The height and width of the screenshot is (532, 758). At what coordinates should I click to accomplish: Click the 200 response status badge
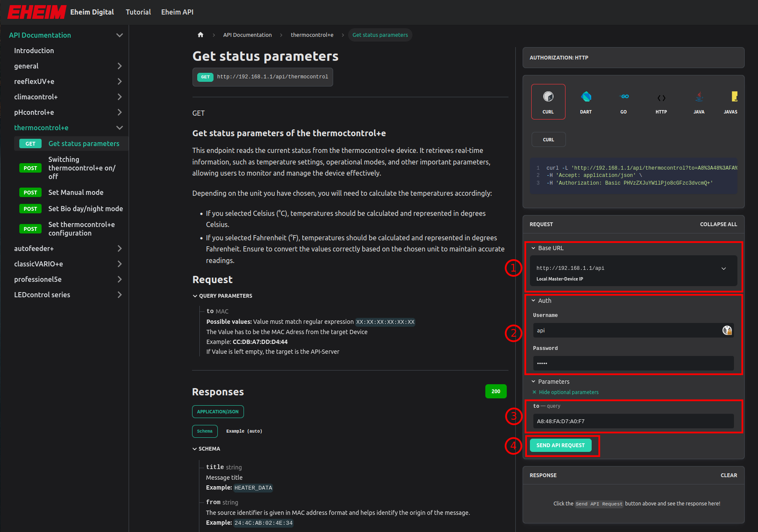point(496,391)
